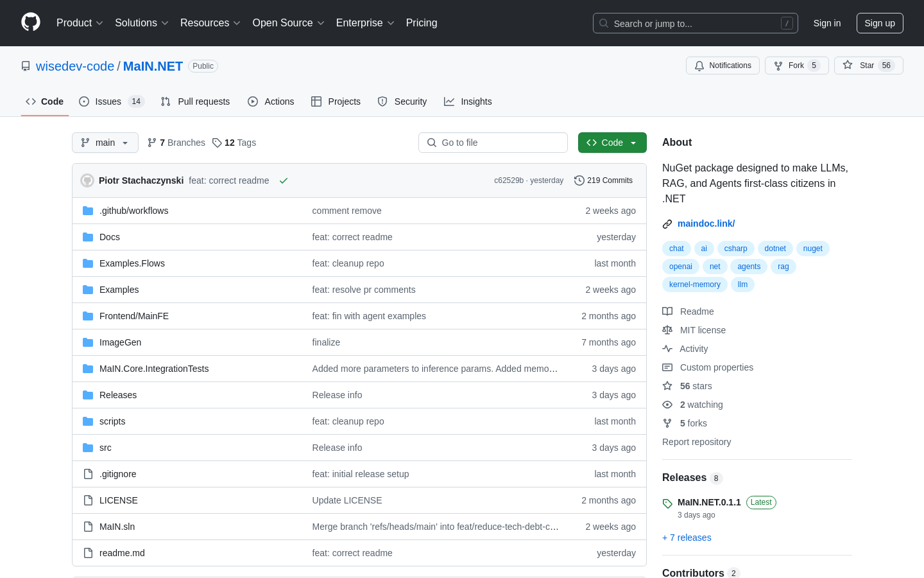924x578 pixels.
Task: Click Report repository
Action: coord(696,442)
